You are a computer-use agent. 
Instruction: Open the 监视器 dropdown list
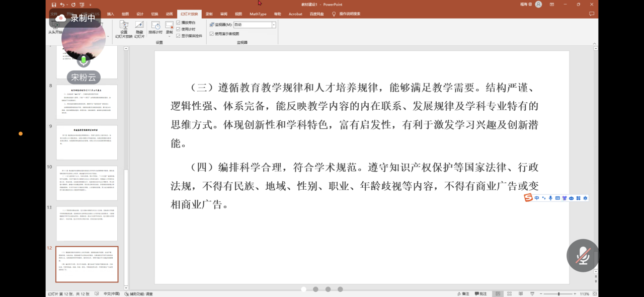(273, 25)
